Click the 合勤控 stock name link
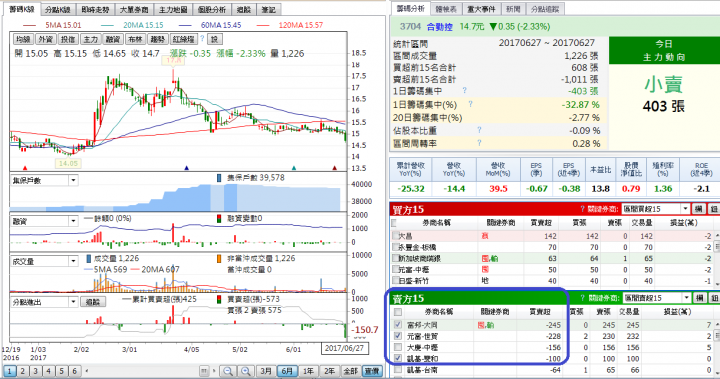The width and height of the screenshot is (720, 379). pyautogui.click(x=439, y=27)
